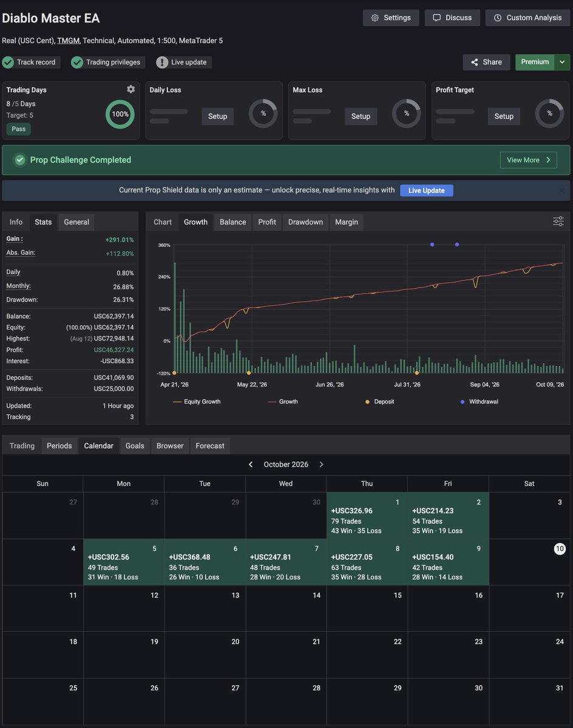Select October 2 cell +USC214.23
Screen dimensions: 573x728
448,516
